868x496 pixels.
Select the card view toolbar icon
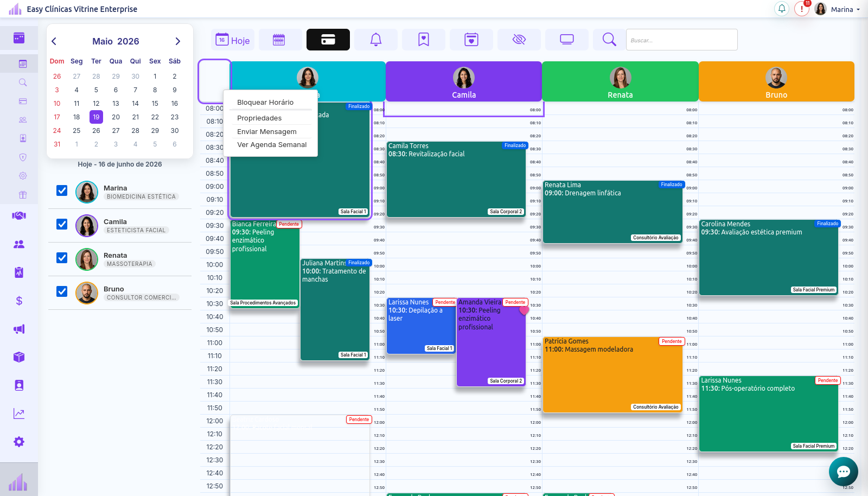328,40
